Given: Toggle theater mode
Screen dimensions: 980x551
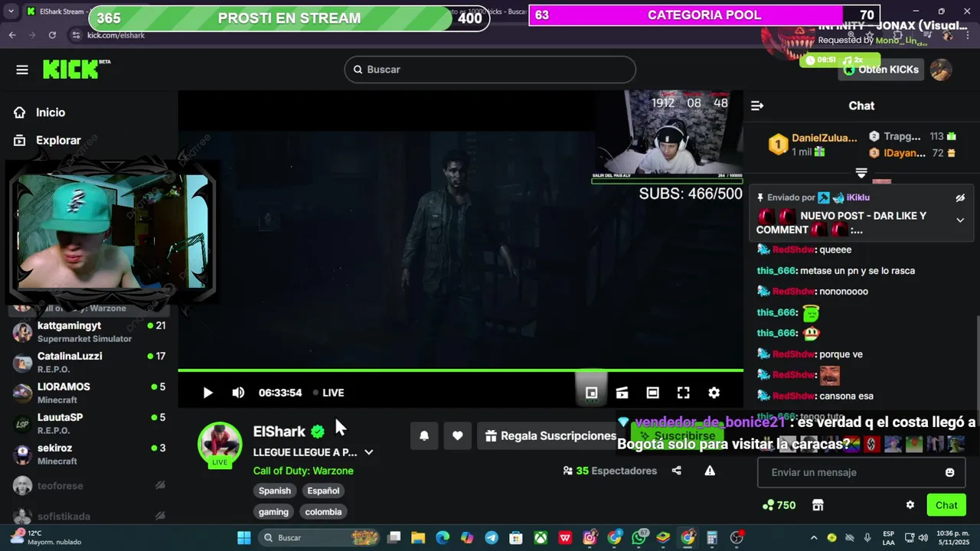Looking at the screenshot, I should pos(652,393).
